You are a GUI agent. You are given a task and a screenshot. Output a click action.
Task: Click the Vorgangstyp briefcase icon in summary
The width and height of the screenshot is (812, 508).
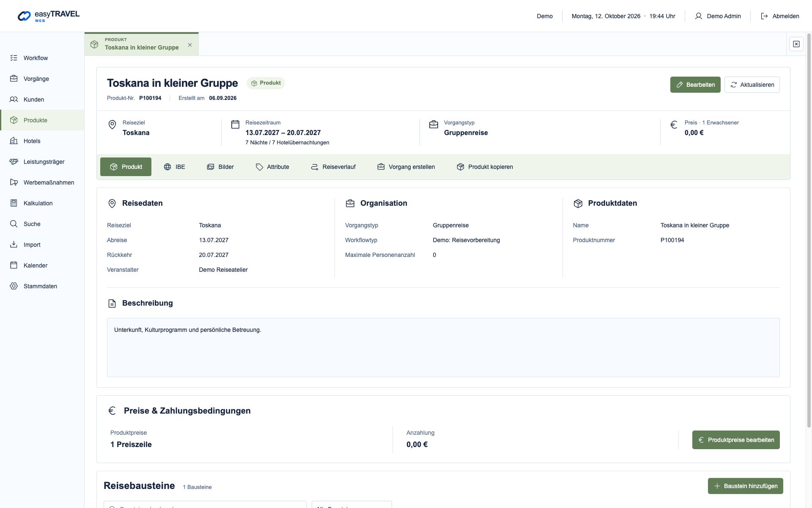coord(433,124)
